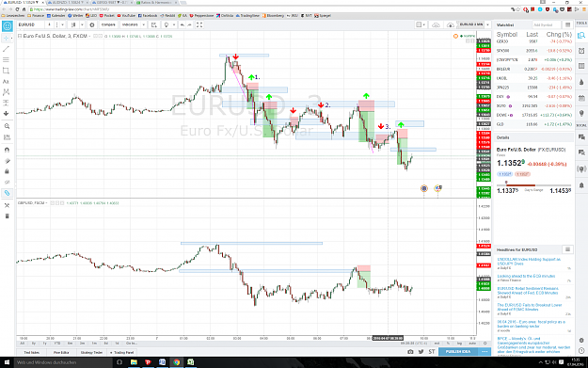Expand the interval dropdown arrow
Viewport: 588px width, 368px height.
[62, 24]
